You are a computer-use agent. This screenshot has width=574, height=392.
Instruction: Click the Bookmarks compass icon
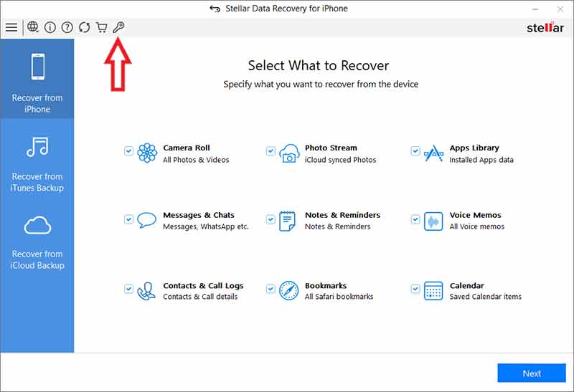pos(288,290)
